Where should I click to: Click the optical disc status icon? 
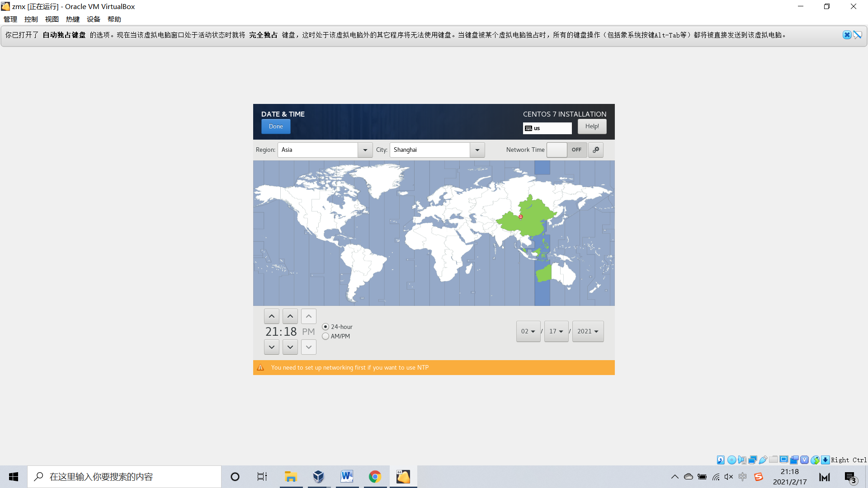pyautogui.click(x=731, y=460)
